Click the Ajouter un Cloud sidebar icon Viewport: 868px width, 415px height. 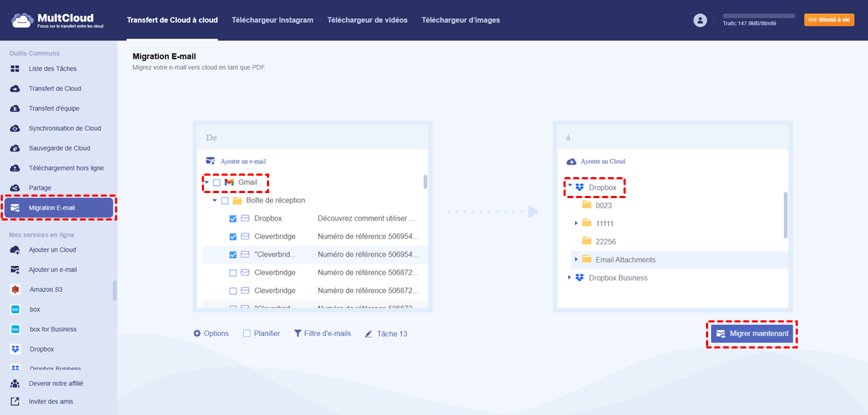(15, 249)
